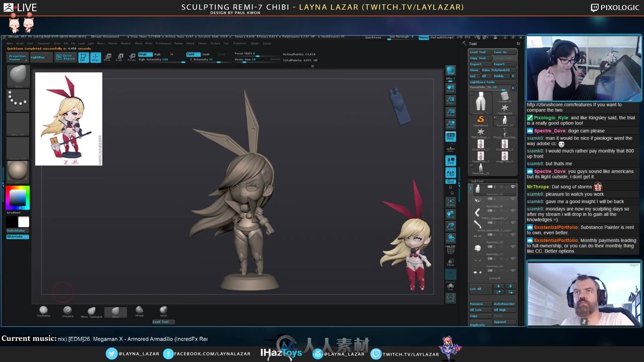The height and width of the screenshot is (362, 644).
Task: Switch to the Scale transform tool
Action: (x=119, y=57)
